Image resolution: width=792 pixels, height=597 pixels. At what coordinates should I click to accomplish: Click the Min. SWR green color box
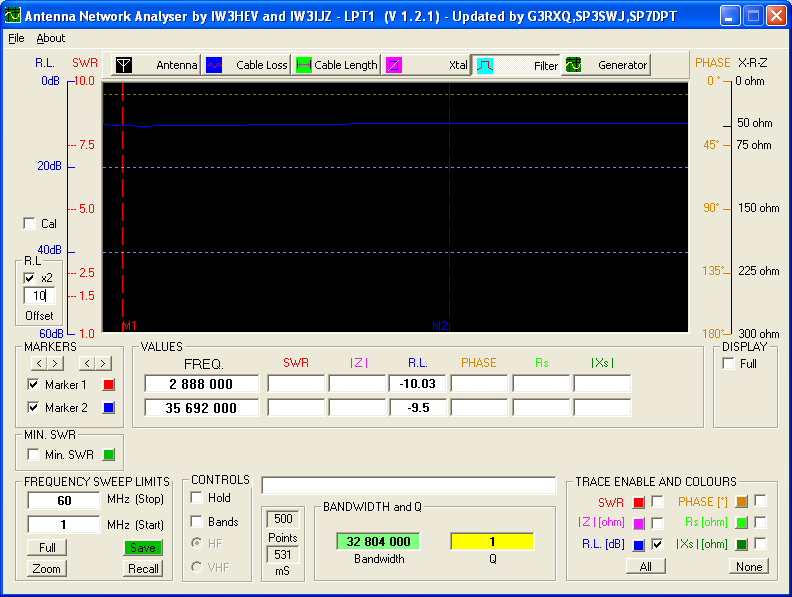click(x=110, y=455)
